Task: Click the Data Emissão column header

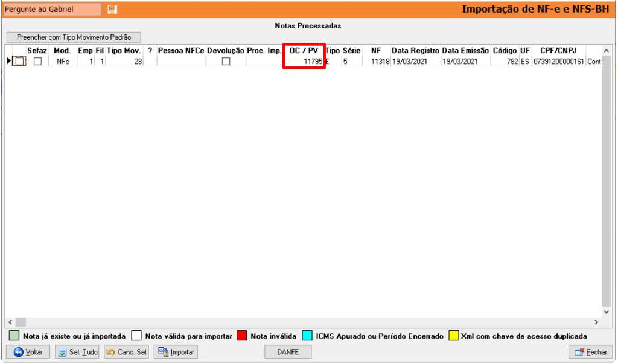Action: coord(465,51)
